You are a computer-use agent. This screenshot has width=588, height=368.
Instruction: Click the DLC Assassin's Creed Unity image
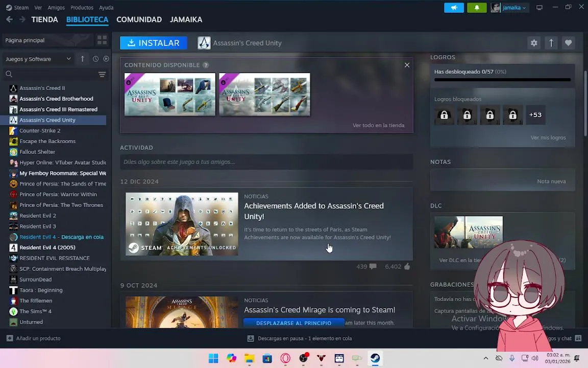tap(469, 232)
